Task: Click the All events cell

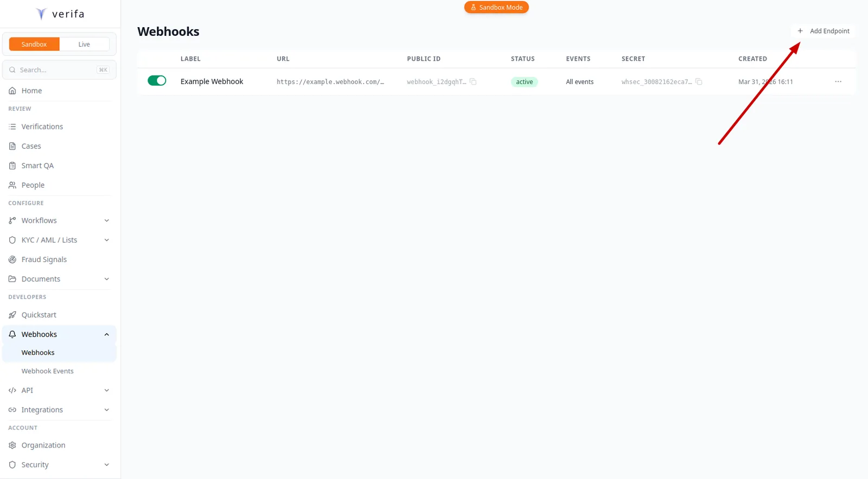Action: (x=579, y=82)
